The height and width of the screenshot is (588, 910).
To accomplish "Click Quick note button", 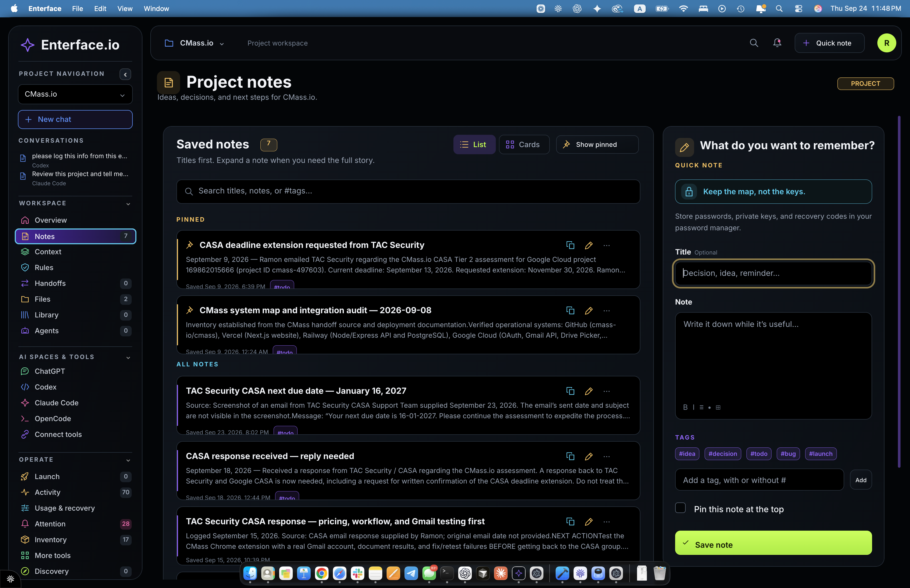I will pyautogui.click(x=829, y=43).
